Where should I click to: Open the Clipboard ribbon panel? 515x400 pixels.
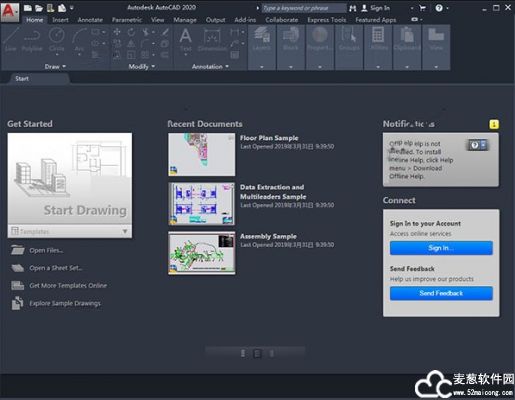coord(407,47)
